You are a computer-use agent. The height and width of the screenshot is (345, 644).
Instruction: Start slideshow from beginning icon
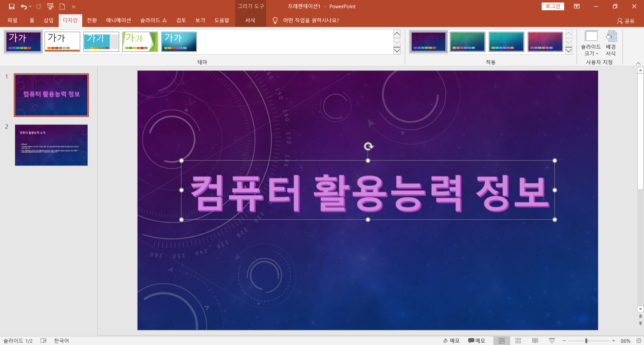50,6
